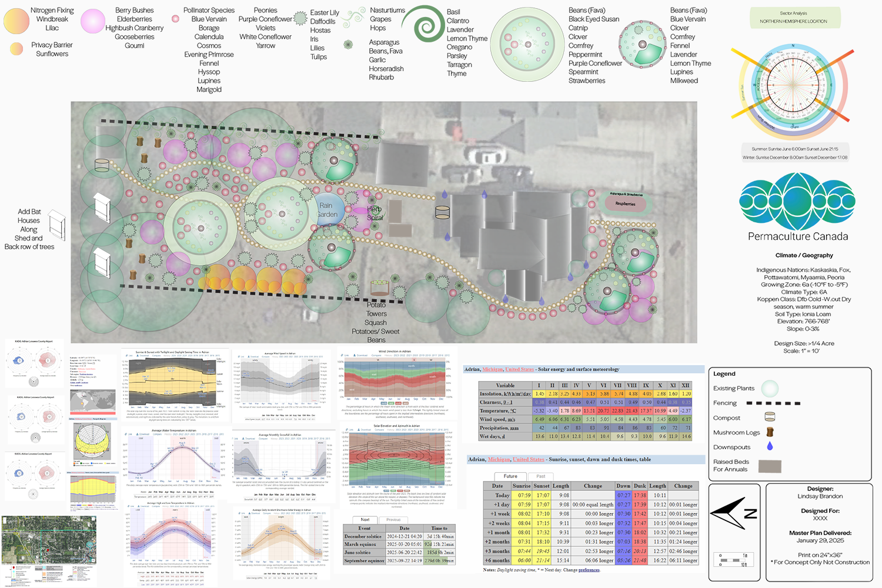882x588 pixels.
Task: Click the blue Downspouts droplet in the legend
Action: 770,446
